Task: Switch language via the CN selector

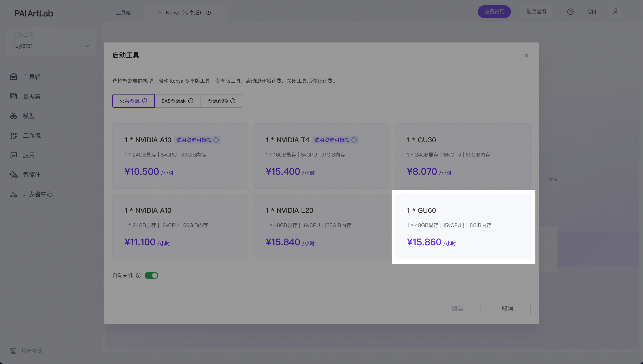Action: (x=592, y=12)
